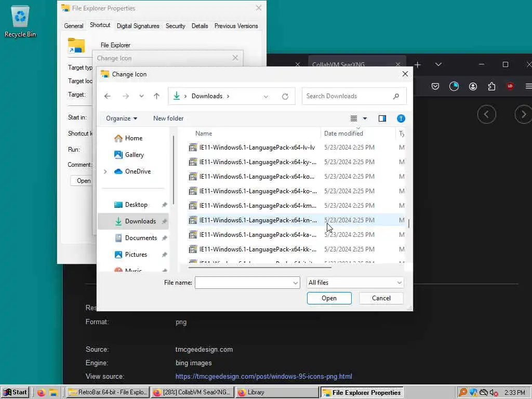
Task: Open the Recycle Bin on desktop
Action: (x=20, y=22)
